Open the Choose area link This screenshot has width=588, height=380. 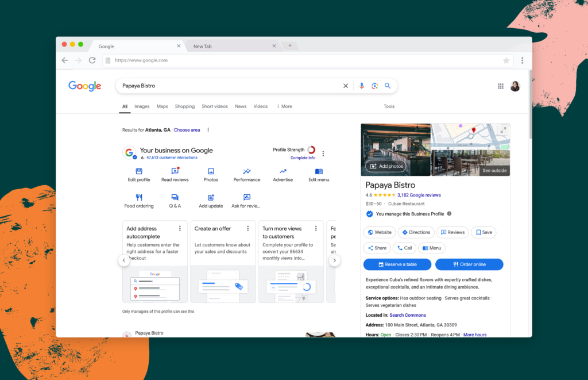pos(187,130)
